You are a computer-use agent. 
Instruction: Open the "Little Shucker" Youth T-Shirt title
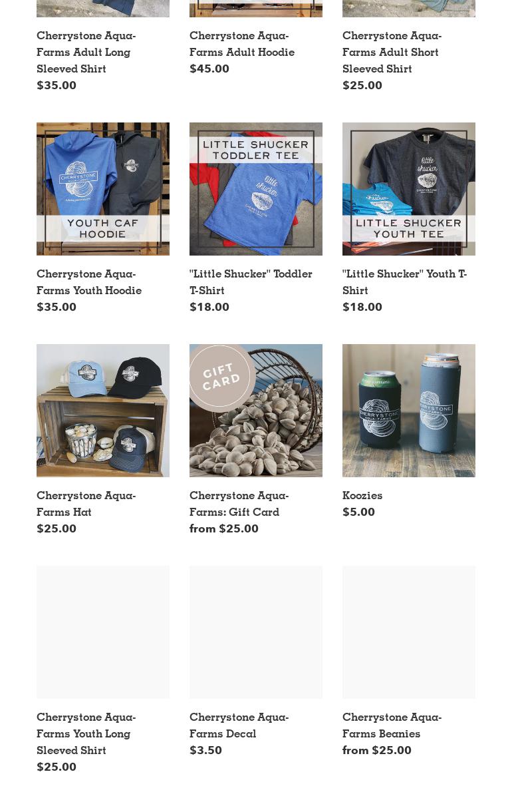(x=404, y=282)
